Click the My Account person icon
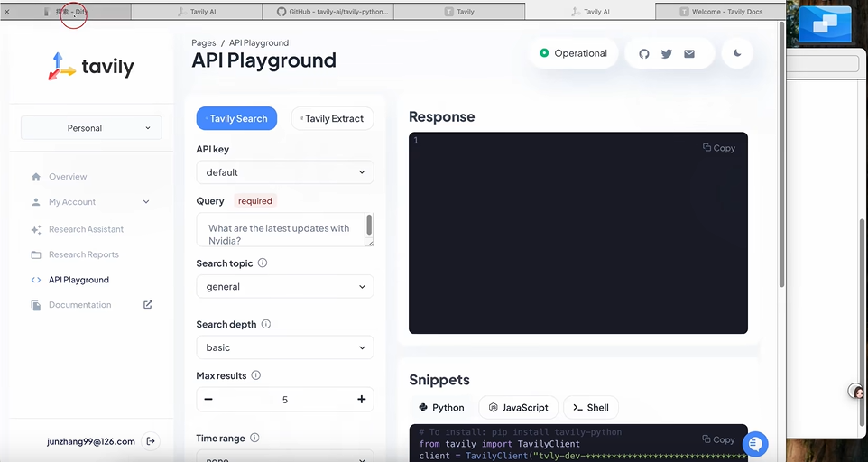This screenshot has width=868, height=462. pyautogui.click(x=36, y=202)
